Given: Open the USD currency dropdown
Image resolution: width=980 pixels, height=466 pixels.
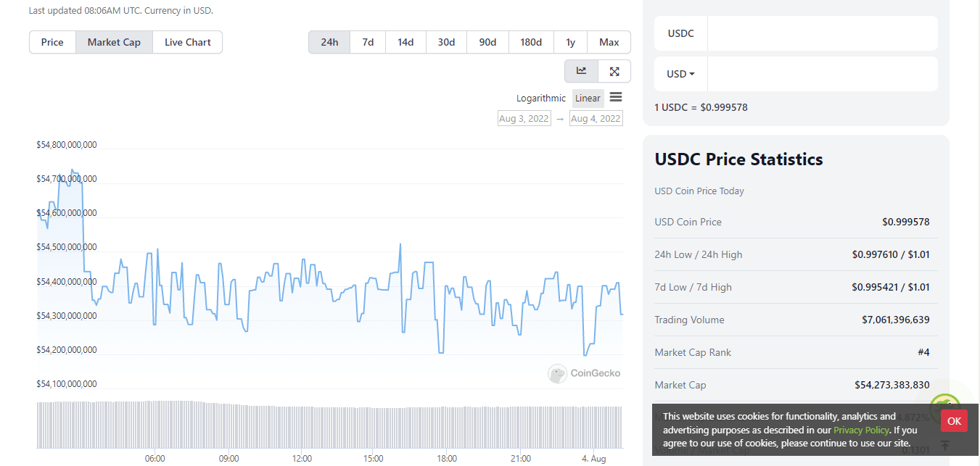Looking at the screenshot, I should 680,74.
